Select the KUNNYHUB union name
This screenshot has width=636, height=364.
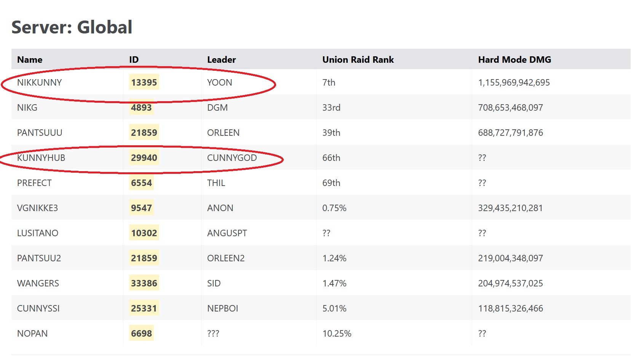(x=41, y=158)
